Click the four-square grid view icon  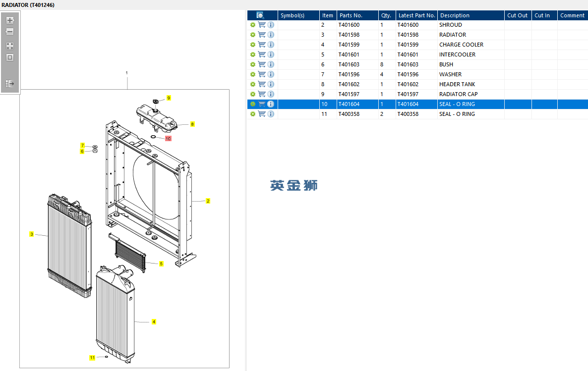coord(10,46)
